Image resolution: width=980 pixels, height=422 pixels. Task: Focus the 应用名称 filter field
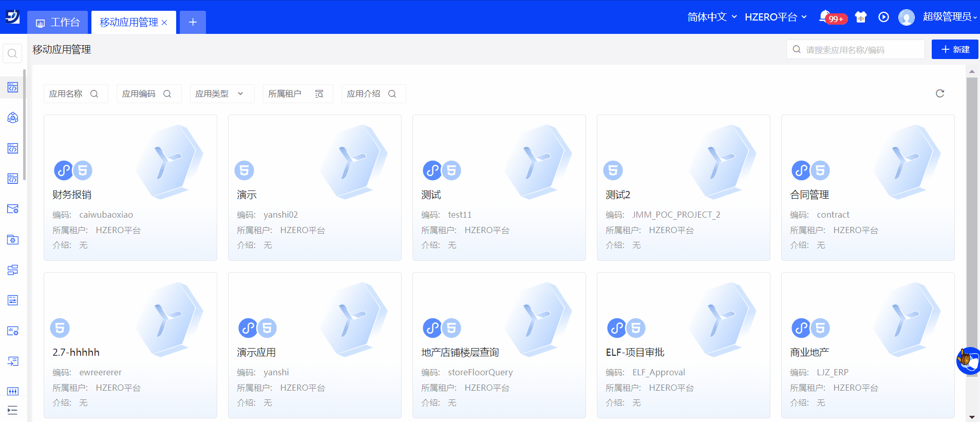pos(76,94)
